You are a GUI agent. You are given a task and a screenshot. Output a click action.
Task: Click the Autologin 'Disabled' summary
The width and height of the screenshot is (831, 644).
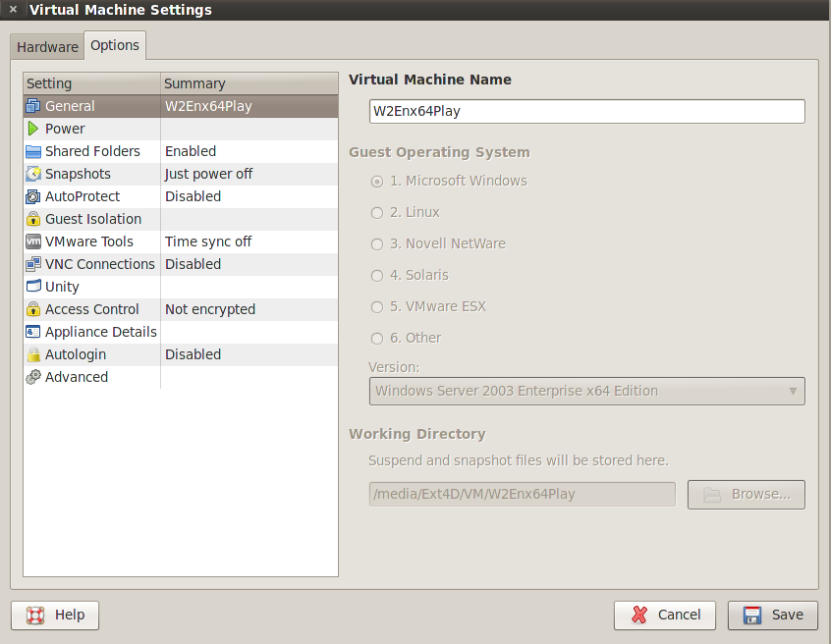194,354
